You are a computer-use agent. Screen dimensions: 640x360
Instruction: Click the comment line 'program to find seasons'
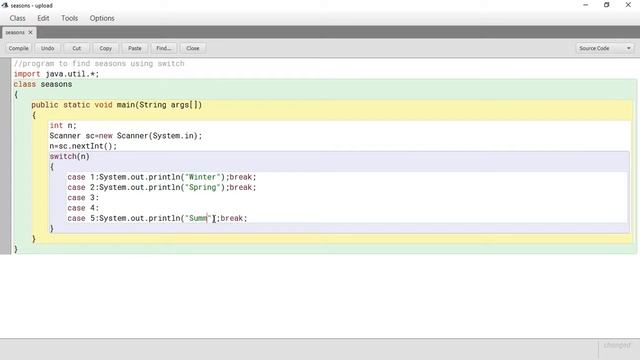(99, 64)
